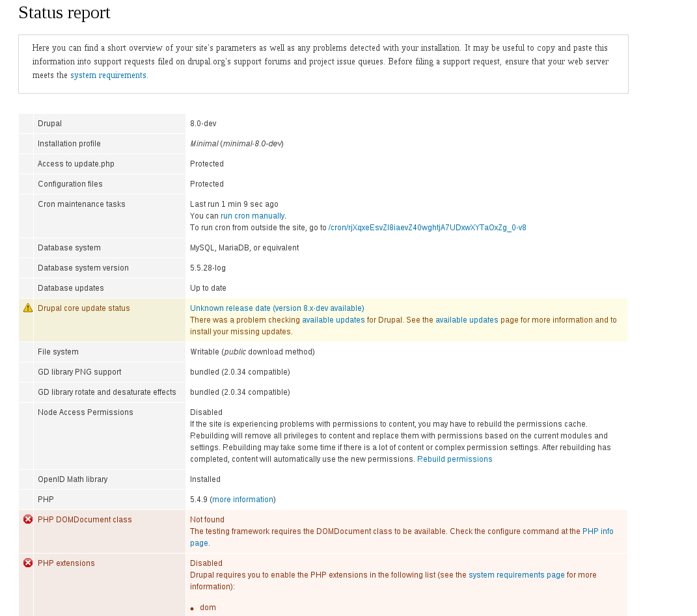
Task: Click the error icon beside PHP extensions
Action: pos(28,563)
